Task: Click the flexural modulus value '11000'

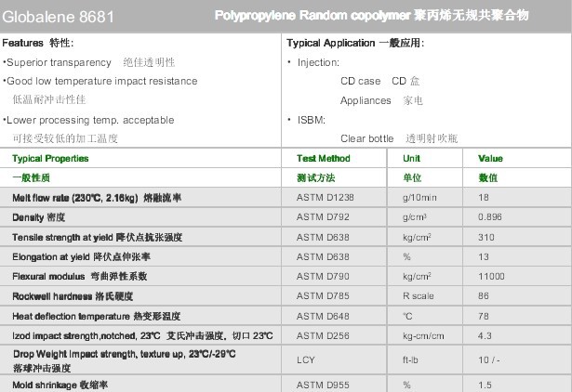Action: coord(491,277)
